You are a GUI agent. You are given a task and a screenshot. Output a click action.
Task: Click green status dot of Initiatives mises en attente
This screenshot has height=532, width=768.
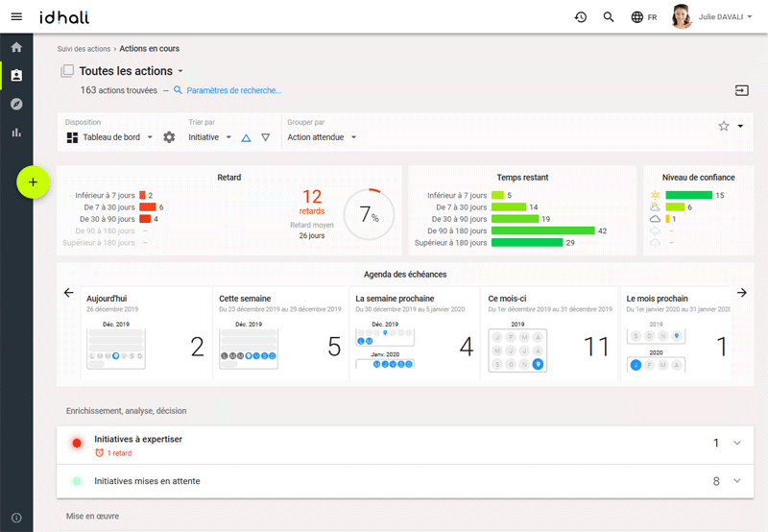(77, 481)
